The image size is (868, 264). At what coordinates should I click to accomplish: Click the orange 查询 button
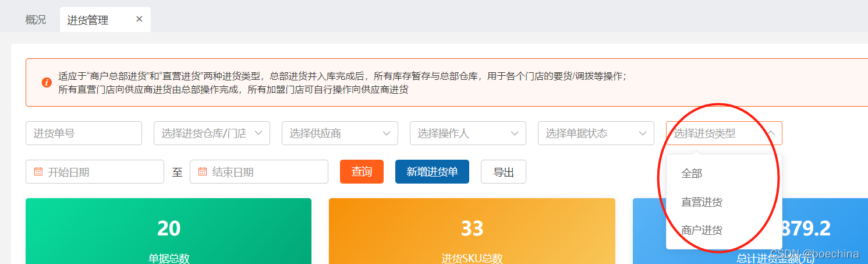click(362, 171)
